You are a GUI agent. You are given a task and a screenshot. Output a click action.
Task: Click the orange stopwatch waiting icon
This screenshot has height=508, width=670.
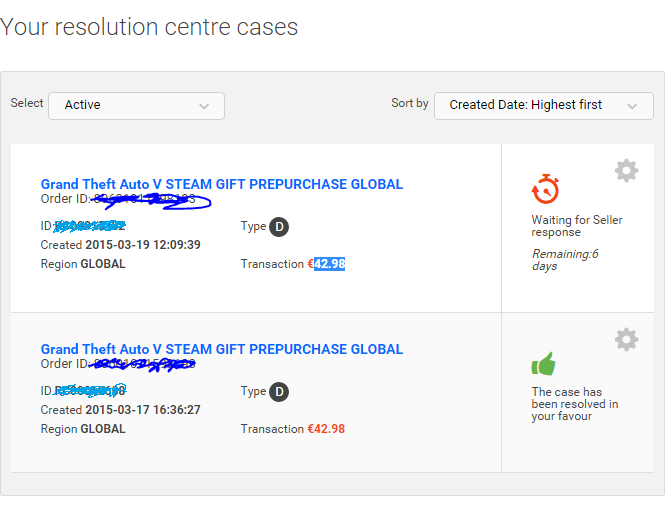click(x=545, y=189)
